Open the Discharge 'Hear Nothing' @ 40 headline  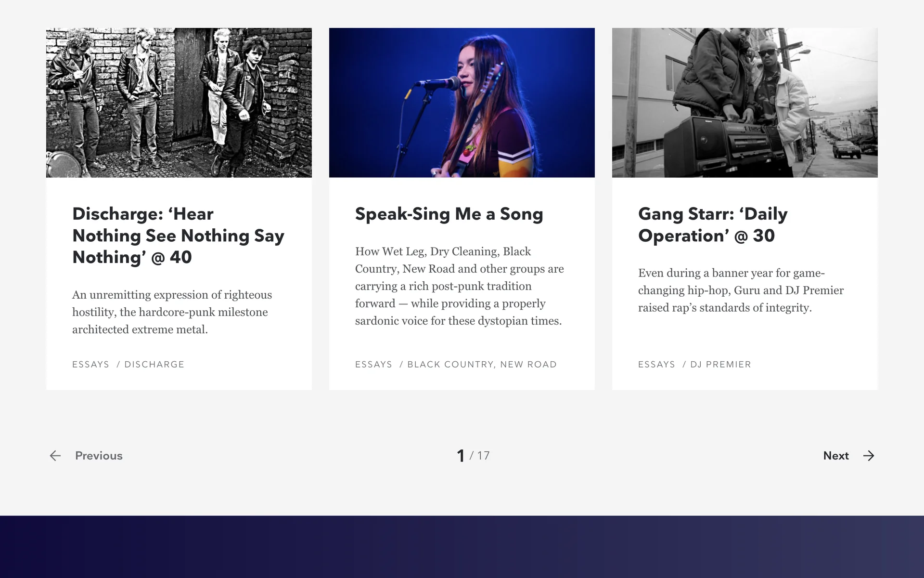tap(178, 236)
